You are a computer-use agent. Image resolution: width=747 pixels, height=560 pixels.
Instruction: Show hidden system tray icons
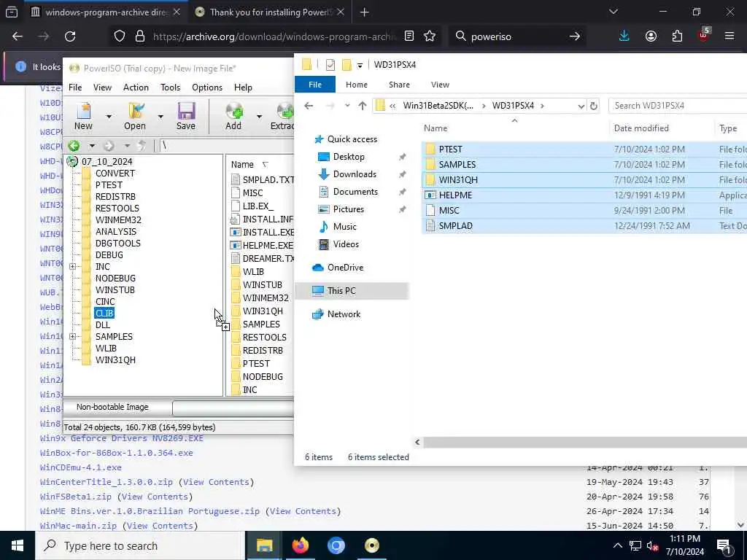click(x=617, y=545)
